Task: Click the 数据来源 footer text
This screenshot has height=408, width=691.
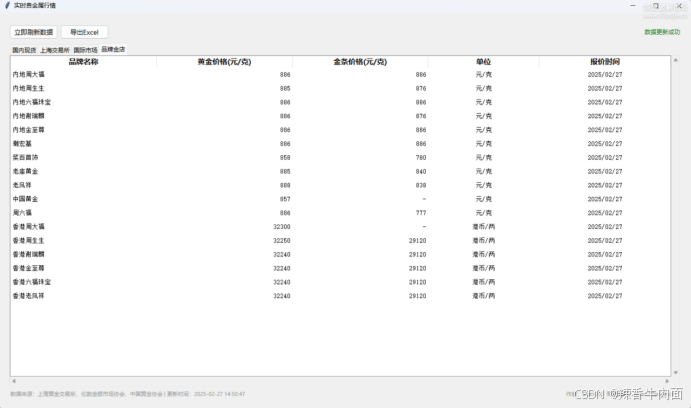Action: (128, 394)
